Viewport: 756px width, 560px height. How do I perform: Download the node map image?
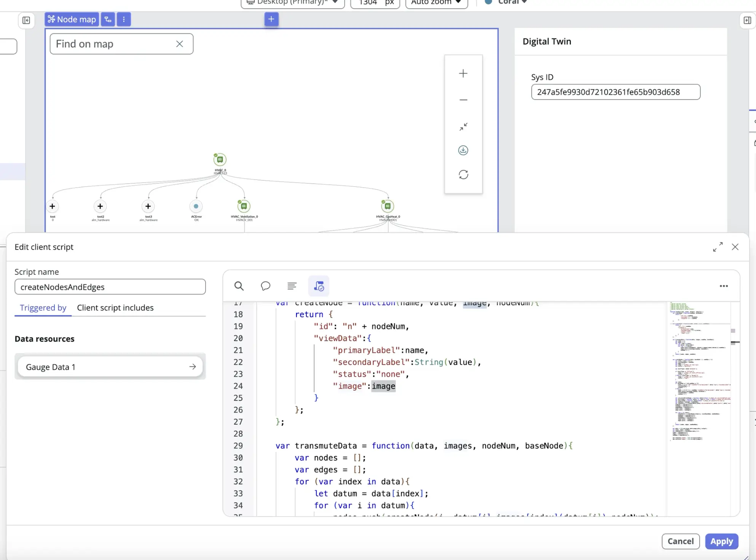[x=463, y=150]
